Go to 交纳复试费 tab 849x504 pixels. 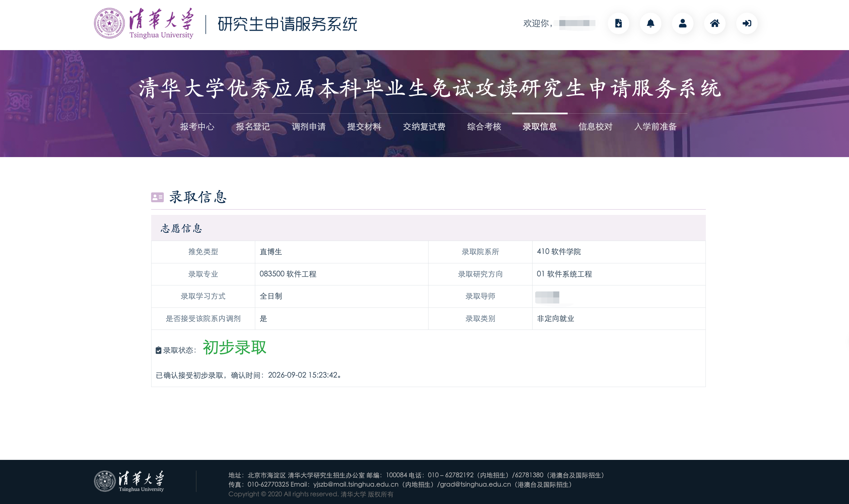[x=424, y=127]
